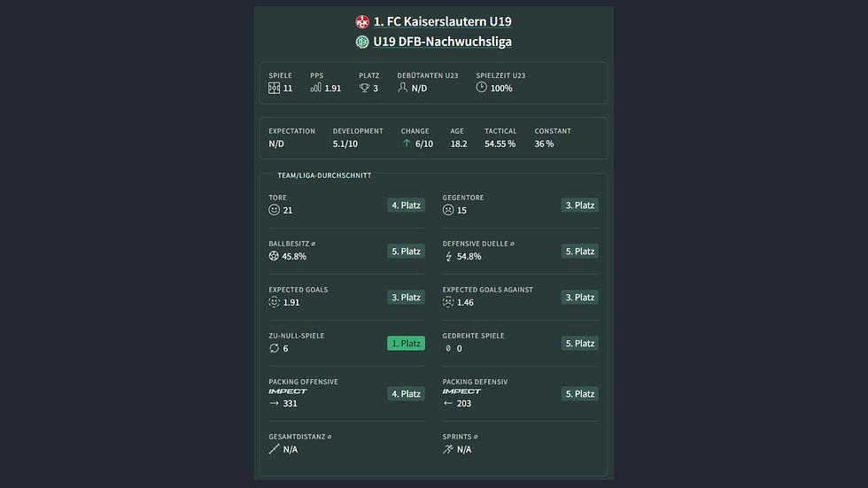
Task: Click the Ballbesitz soccer ball icon
Action: pyautogui.click(x=275, y=256)
